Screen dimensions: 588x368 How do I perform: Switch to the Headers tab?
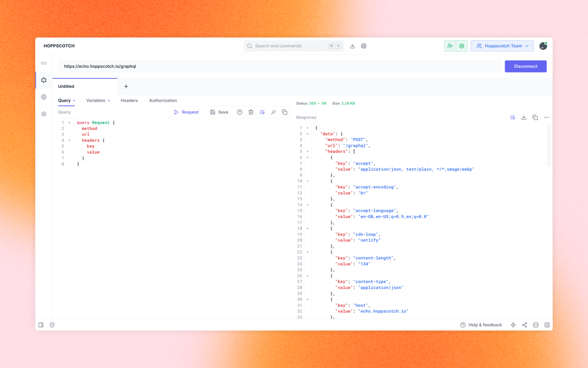click(x=129, y=101)
